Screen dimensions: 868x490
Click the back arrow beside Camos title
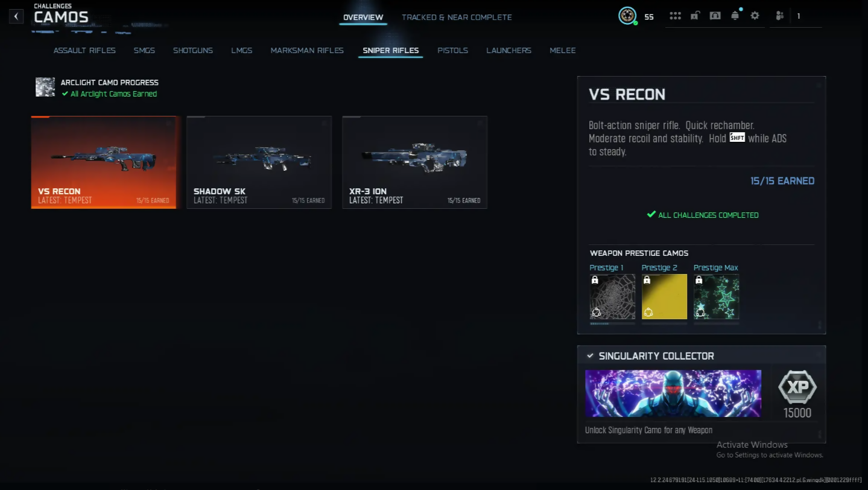pos(16,16)
